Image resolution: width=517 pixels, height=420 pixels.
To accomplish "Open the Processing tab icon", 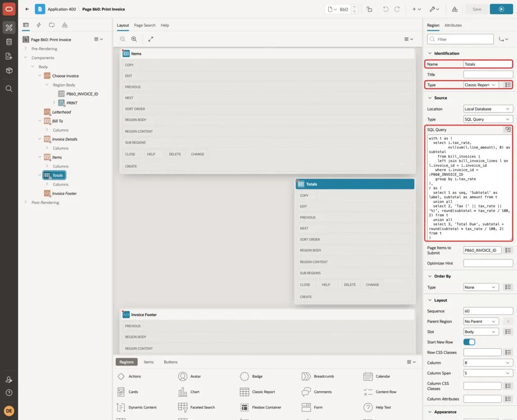I will 51,25.
